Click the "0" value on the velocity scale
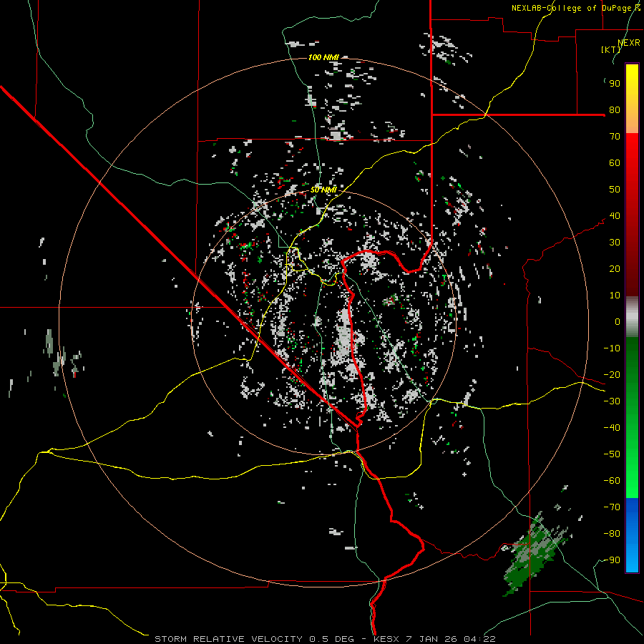644x644 pixels. [618, 321]
